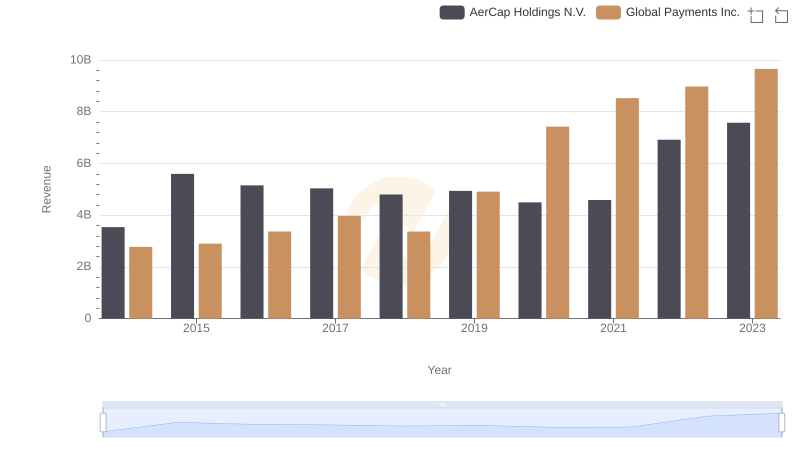This screenshot has height=461, width=800.
Task: Click the 6B y-axis label
Action: coord(84,164)
